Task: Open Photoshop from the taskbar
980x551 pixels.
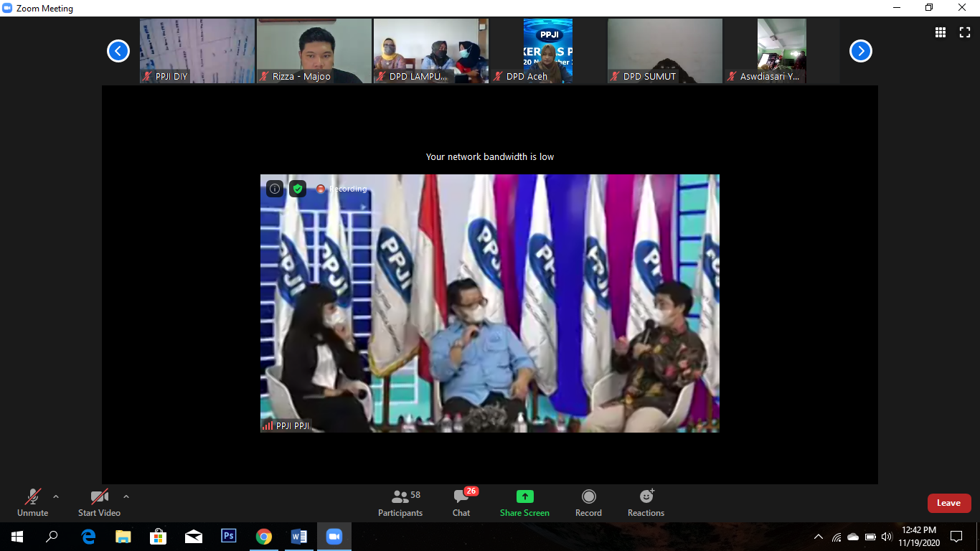Action: click(x=229, y=536)
